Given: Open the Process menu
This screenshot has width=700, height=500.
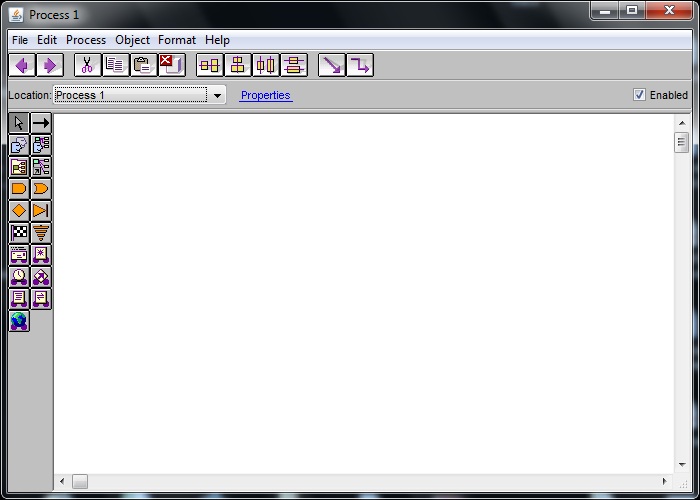Looking at the screenshot, I should (x=86, y=40).
